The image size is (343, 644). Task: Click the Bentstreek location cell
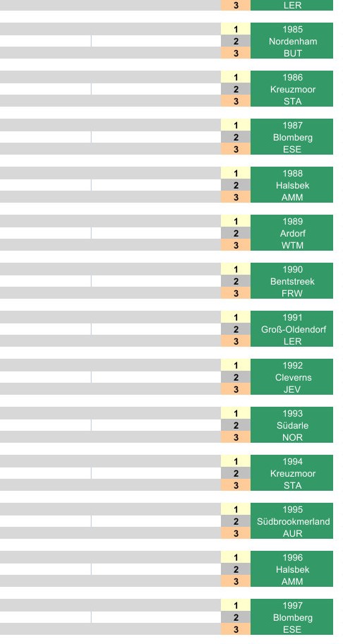click(291, 281)
